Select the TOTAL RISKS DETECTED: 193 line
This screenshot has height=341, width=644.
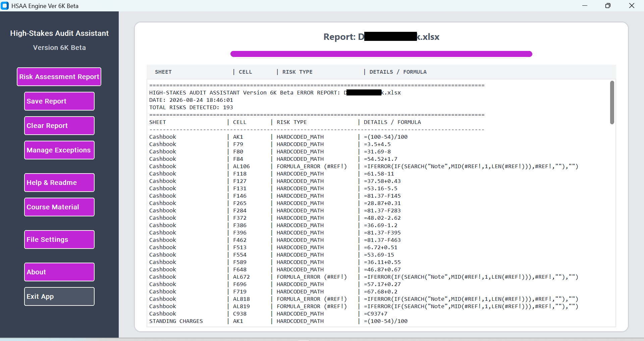tap(191, 108)
